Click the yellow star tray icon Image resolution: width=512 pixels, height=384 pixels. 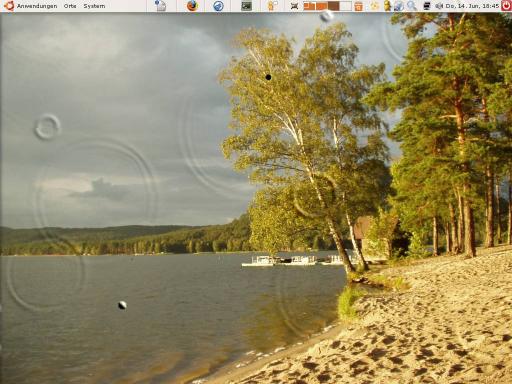point(375,6)
